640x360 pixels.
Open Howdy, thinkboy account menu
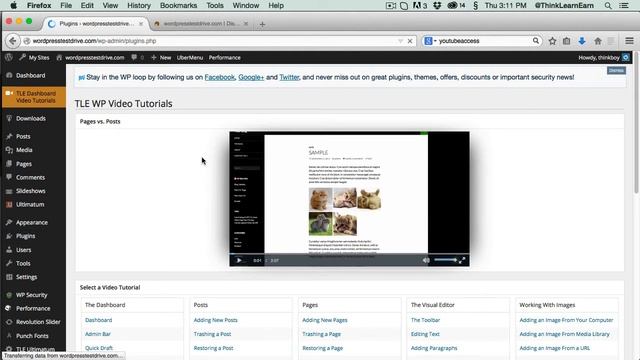(x=604, y=58)
